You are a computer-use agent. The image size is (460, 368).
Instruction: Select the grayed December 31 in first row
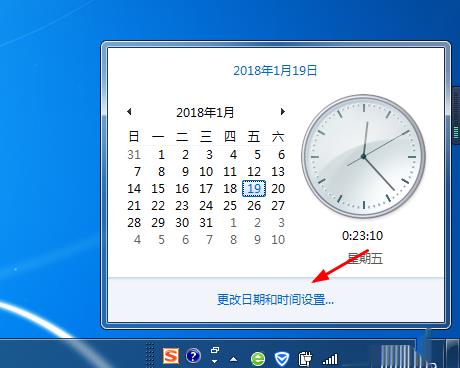[134, 155]
